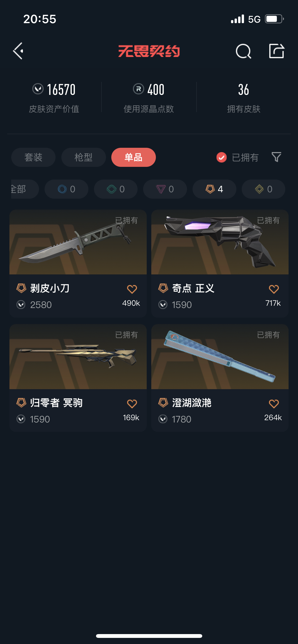The width and height of the screenshot is (298, 644).
Task: Select the yellow diamond rarity filter
Action: pos(263,189)
